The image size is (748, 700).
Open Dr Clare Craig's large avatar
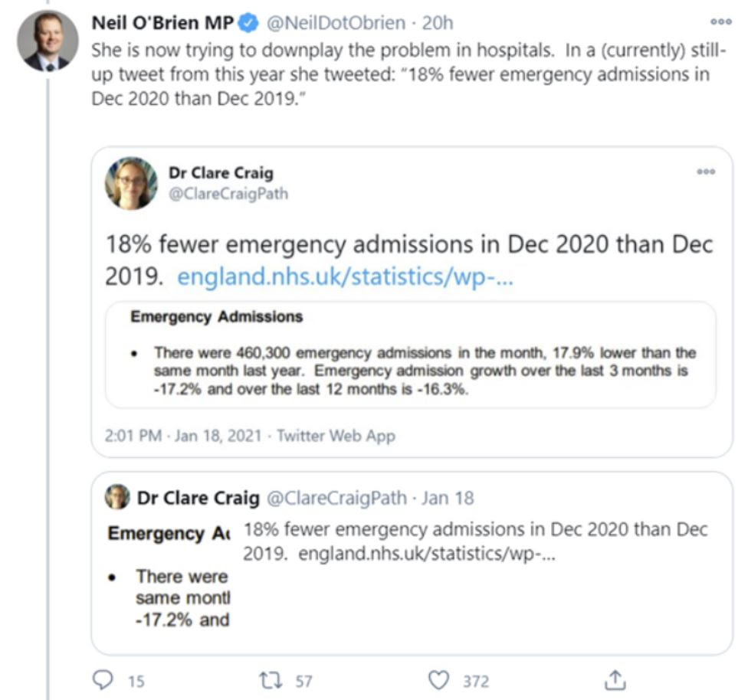[131, 183]
